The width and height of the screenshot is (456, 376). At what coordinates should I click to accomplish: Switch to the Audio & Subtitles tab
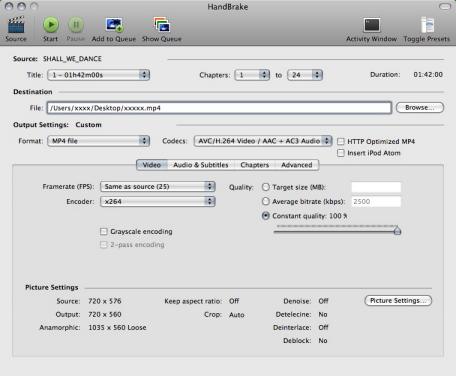(x=201, y=165)
